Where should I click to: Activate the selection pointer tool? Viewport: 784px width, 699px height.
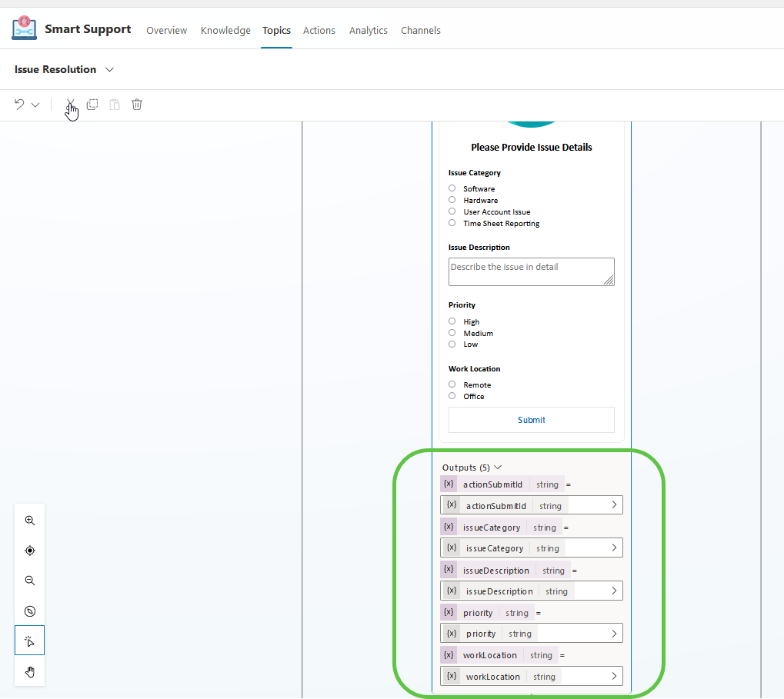[29, 640]
